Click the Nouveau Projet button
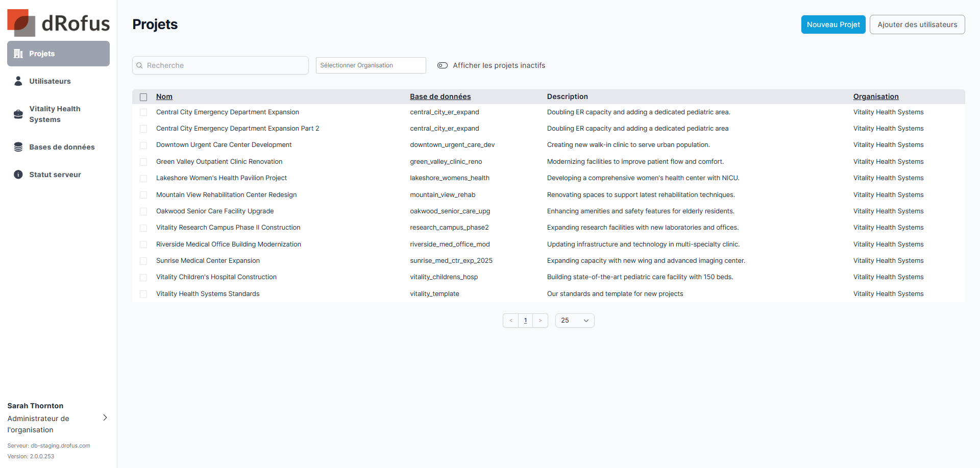This screenshot has height=468, width=980. [833, 24]
